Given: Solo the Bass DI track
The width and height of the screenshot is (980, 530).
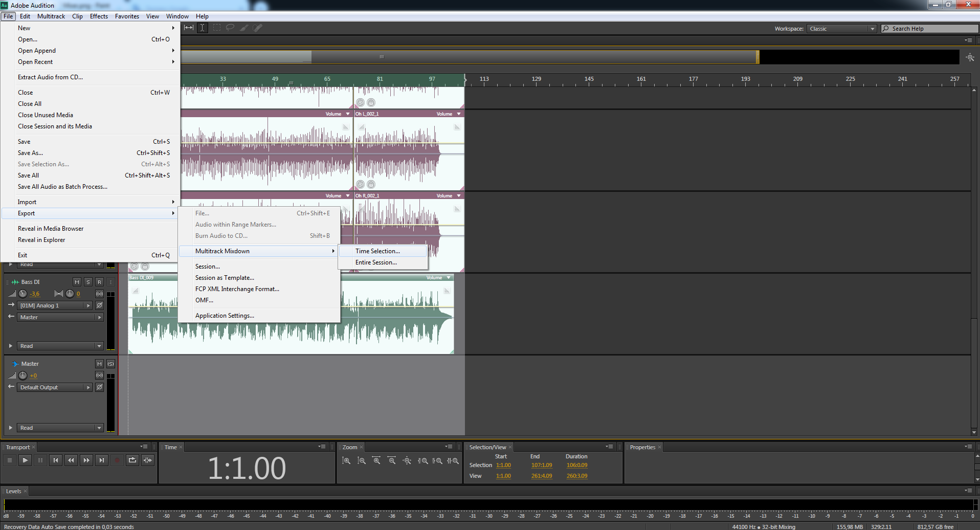Looking at the screenshot, I should [x=88, y=282].
